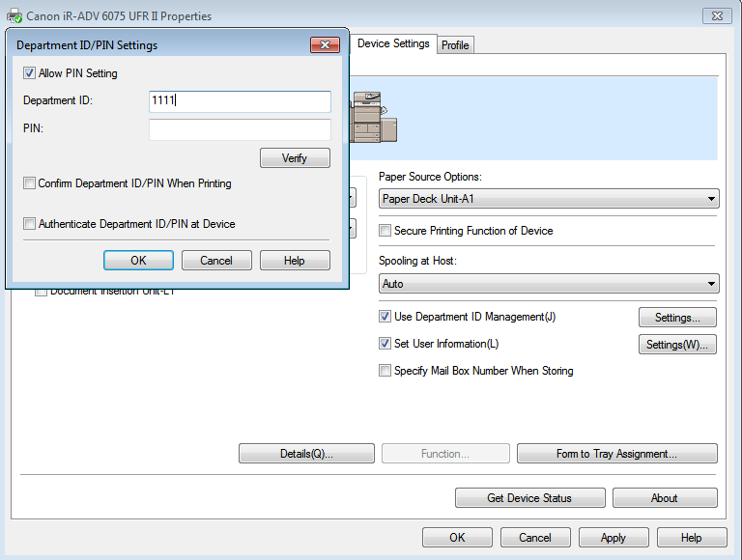Focus the Department ID text field
Screen dimensions: 742x560
(x=240, y=101)
